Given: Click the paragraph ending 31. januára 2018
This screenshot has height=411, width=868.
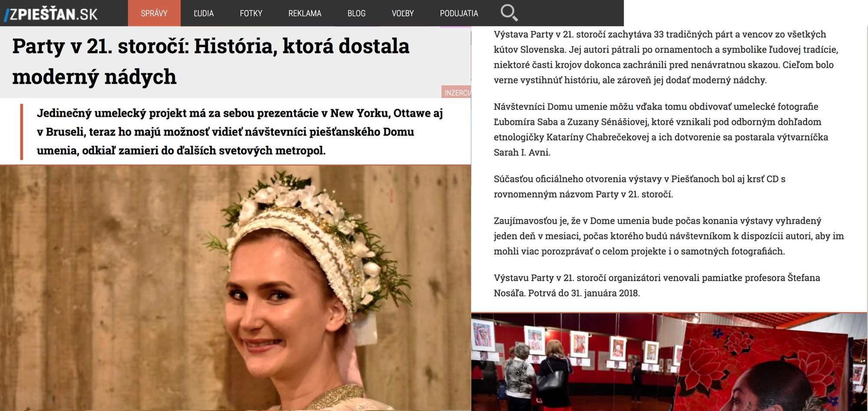Looking at the screenshot, I should point(657,285).
